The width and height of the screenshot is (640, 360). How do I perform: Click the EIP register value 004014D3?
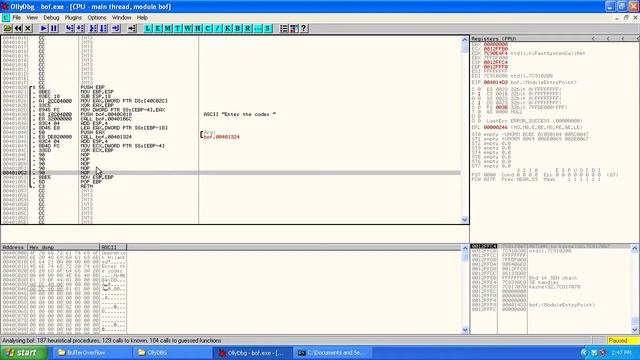[496, 82]
